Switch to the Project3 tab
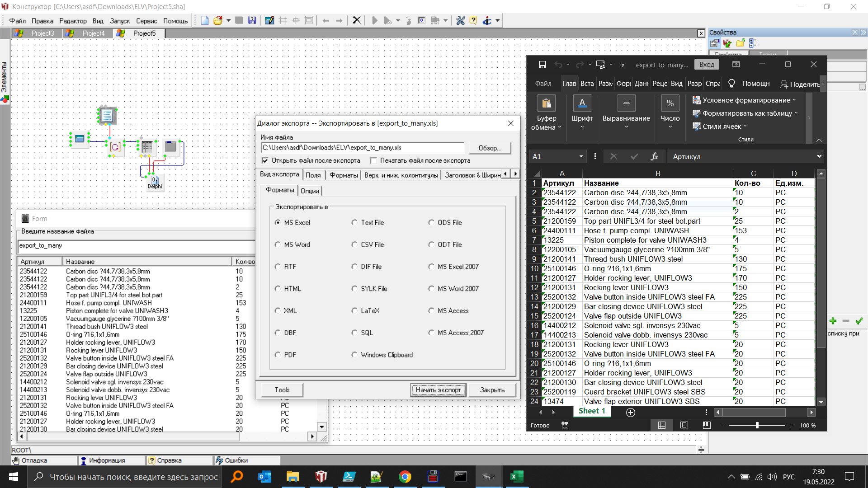This screenshot has width=868, height=488. tap(42, 33)
